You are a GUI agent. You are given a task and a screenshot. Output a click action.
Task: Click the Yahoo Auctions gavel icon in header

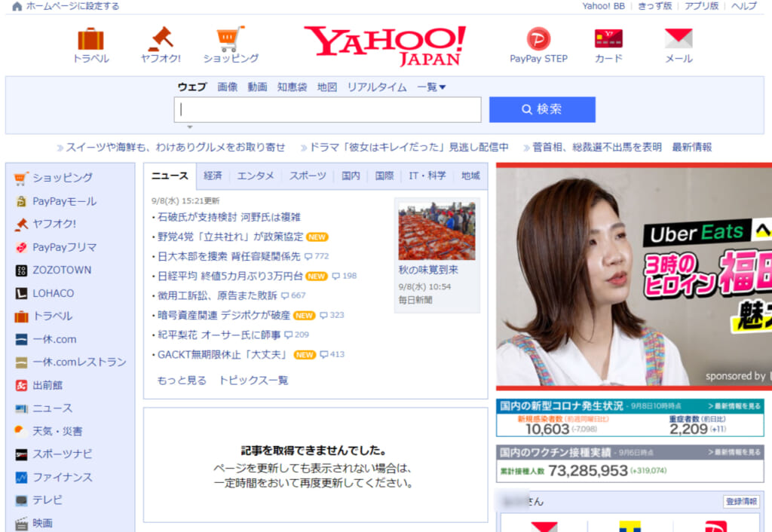click(161, 39)
